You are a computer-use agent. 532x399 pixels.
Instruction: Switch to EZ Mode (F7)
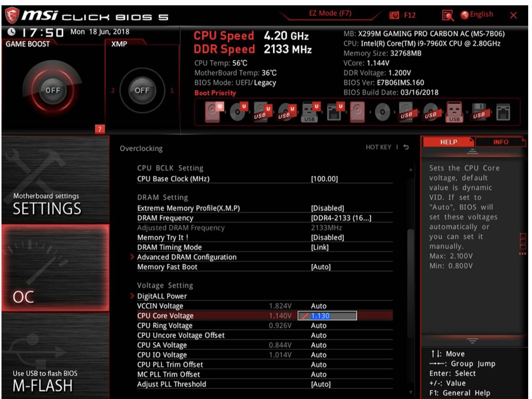(330, 14)
